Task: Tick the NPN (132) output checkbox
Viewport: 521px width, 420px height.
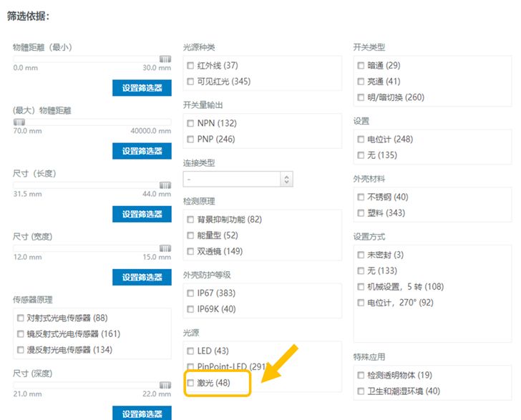Action: pos(190,123)
